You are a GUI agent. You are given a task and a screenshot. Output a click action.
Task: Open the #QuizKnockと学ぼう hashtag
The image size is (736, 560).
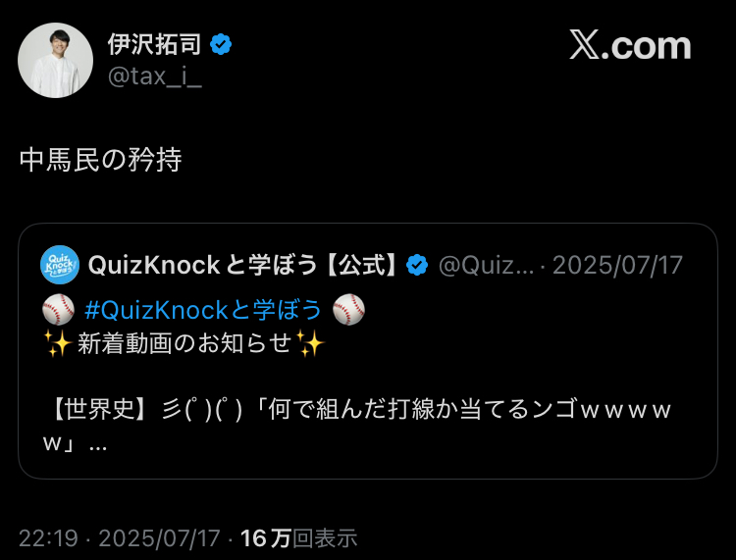(203, 310)
